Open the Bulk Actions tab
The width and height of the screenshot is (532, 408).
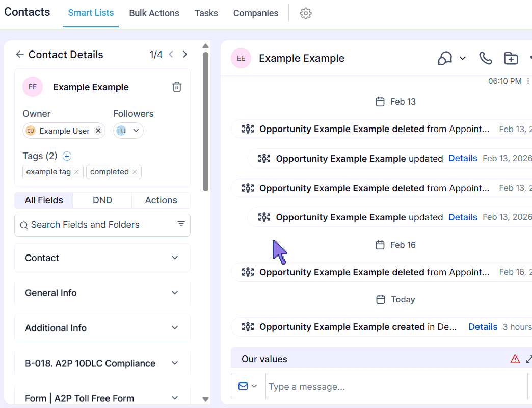pyautogui.click(x=154, y=13)
